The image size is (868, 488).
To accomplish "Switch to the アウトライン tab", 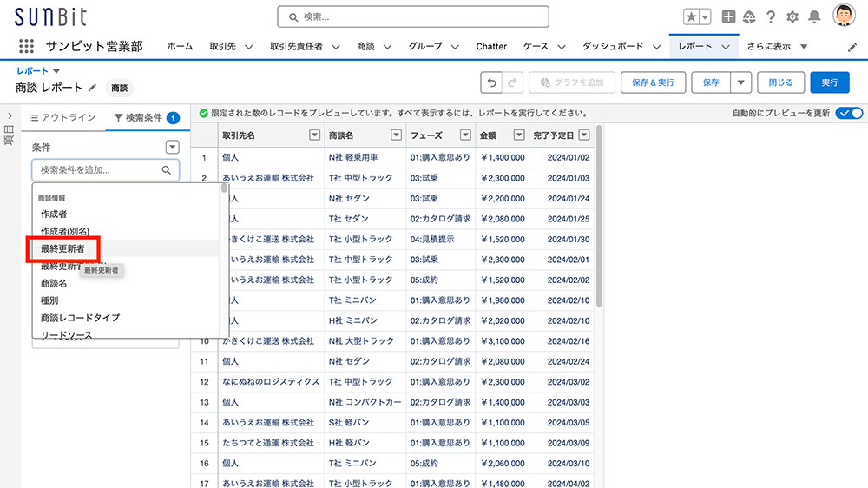I will click(x=62, y=117).
